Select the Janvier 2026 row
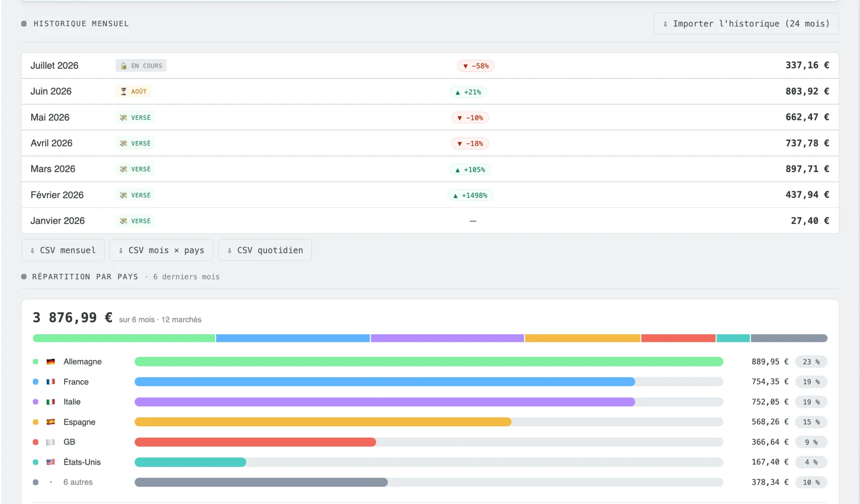 pos(430,220)
